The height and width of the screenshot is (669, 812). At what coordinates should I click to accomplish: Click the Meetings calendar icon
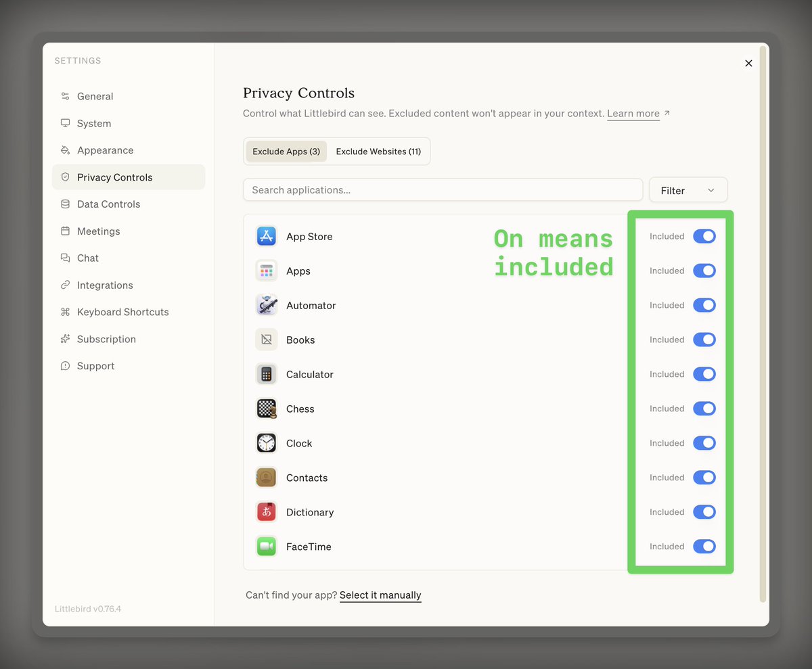[x=65, y=231]
